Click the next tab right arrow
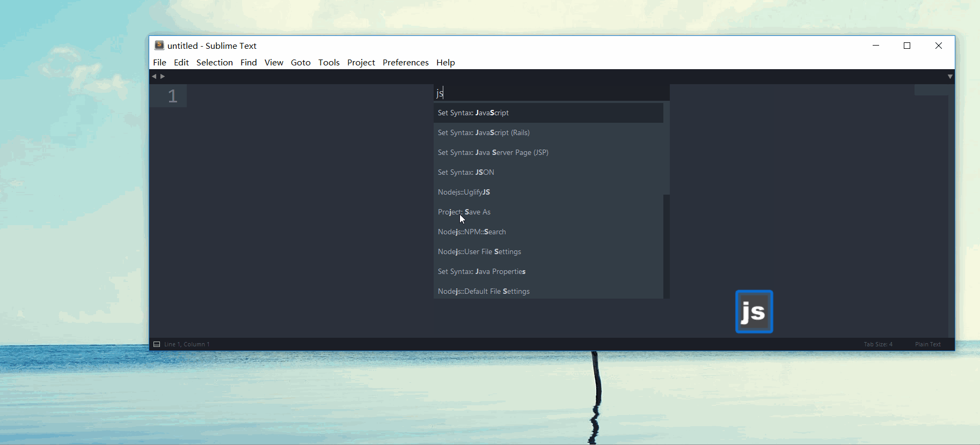Image resolution: width=980 pixels, height=445 pixels. click(163, 76)
